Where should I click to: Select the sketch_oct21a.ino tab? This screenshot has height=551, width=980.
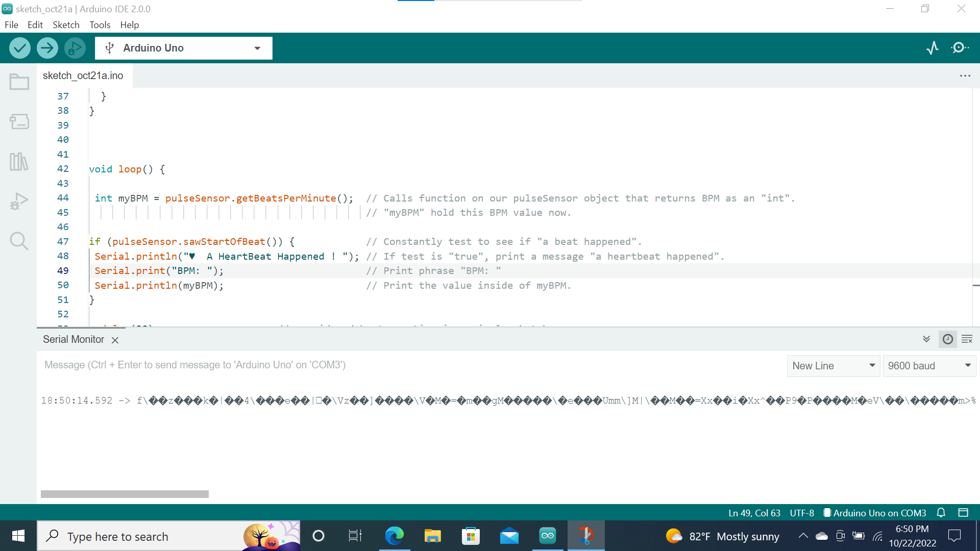[83, 75]
